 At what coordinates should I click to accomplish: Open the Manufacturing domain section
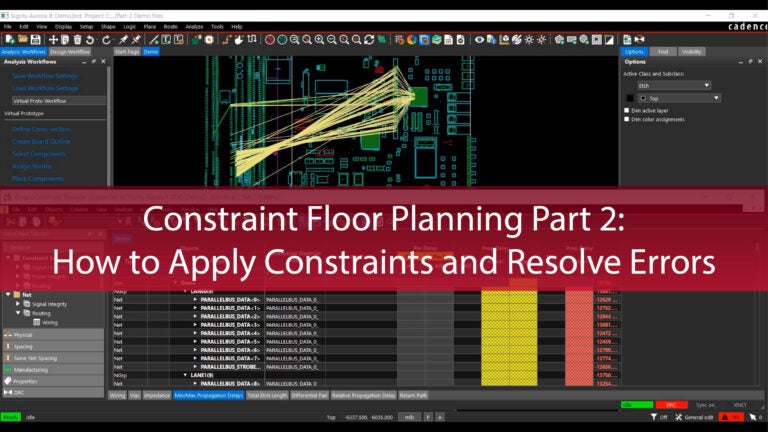point(53,370)
